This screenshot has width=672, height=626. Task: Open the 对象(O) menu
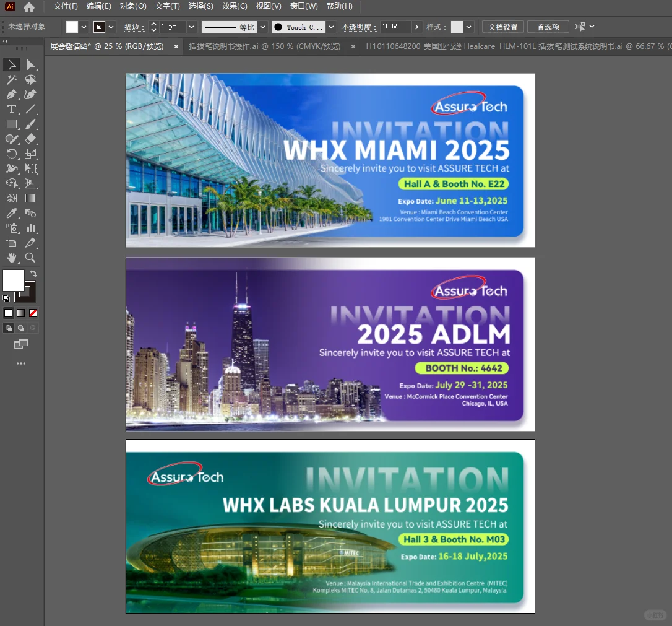(133, 6)
